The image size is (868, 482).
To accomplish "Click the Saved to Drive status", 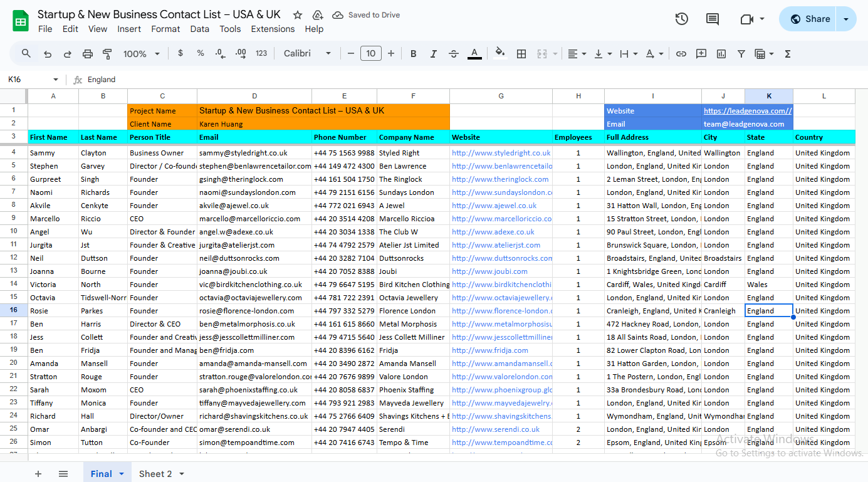I will coord(366,15).
